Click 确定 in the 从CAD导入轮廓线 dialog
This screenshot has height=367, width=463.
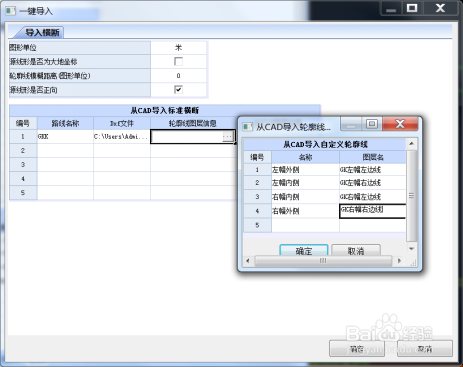304,250
